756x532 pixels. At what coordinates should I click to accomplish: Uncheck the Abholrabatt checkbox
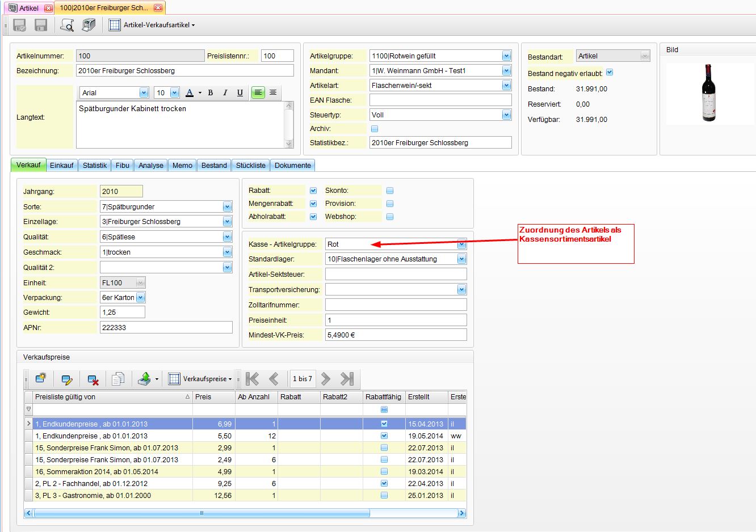[x=313, y=217]
